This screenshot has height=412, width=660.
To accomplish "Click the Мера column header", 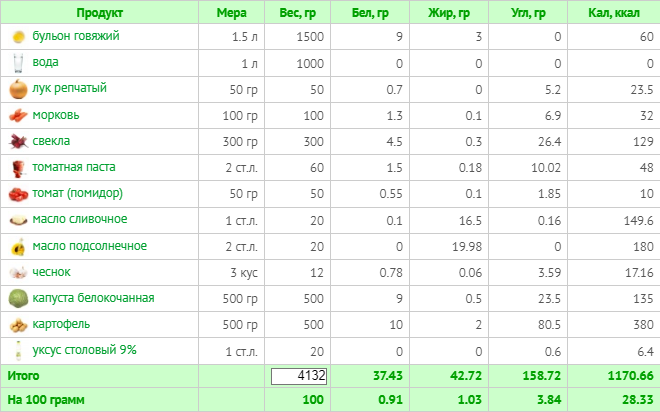I will pos(232,13).
